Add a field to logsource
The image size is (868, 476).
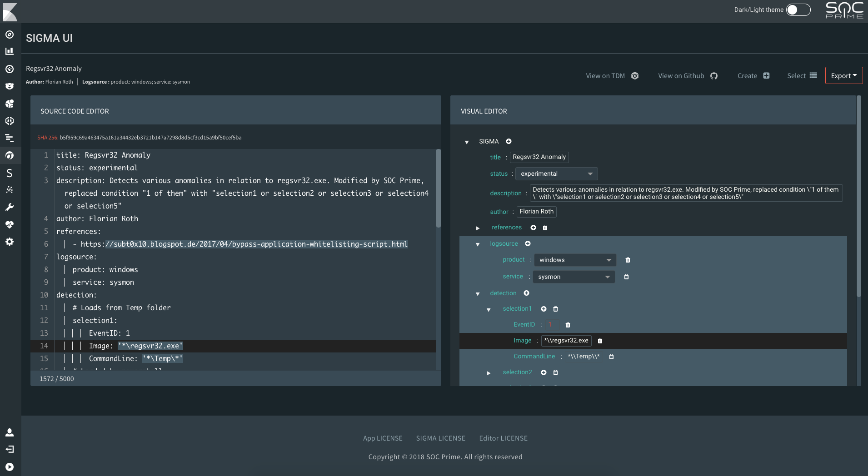pos(528,244)
